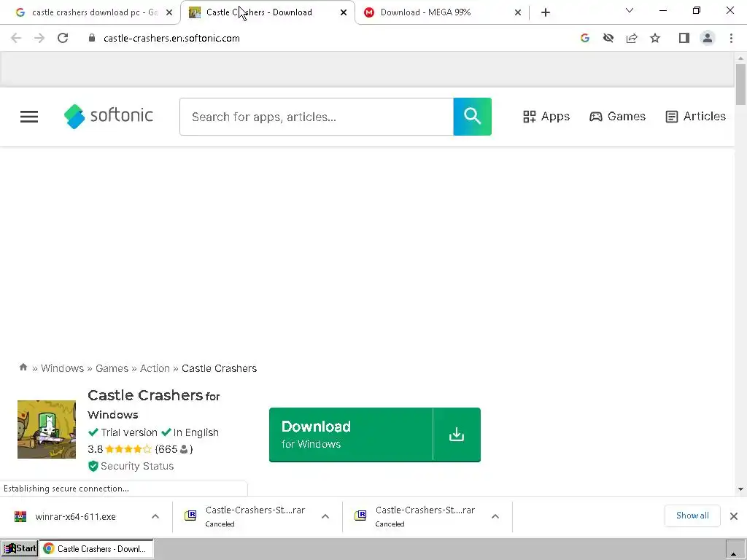Open the Chrome profile avatar

[x=708, y=38]
